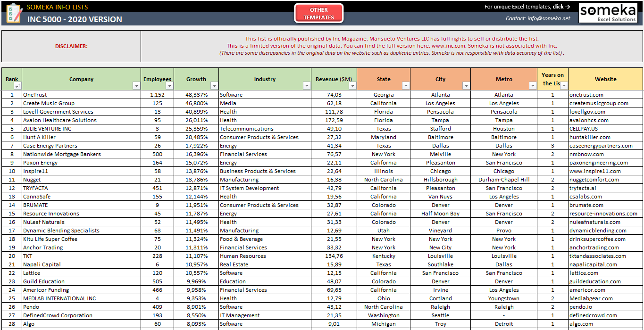Open the Years on the List filter dropdown

(564, 86)
